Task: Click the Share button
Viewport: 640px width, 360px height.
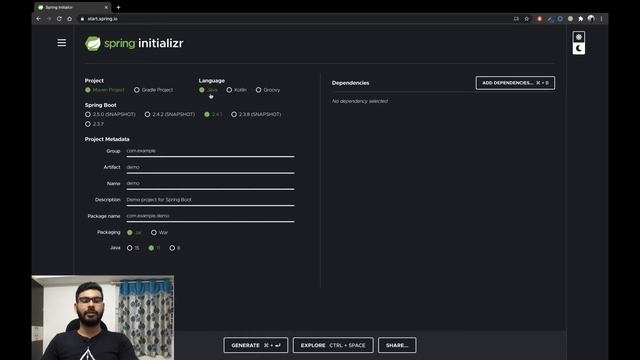Action: (397, 345)
